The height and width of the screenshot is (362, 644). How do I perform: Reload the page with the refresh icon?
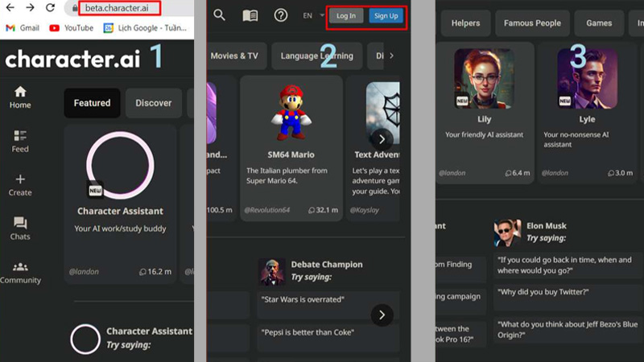coord(50,7)
